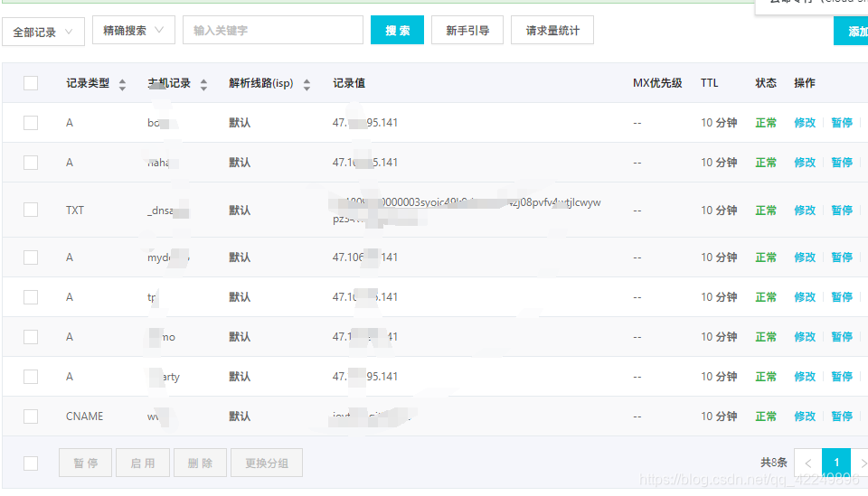Open 请求量统计 statistics
The image size is (868, 496).
(552, 31)
